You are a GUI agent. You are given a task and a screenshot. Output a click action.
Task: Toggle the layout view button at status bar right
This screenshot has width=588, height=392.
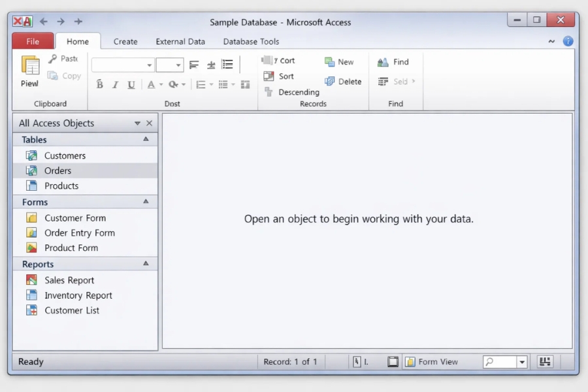tap(545, 362)
